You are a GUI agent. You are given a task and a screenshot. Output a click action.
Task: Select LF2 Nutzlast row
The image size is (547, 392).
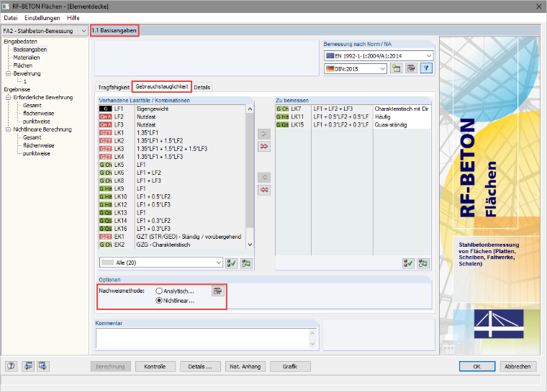pos(172,117)
